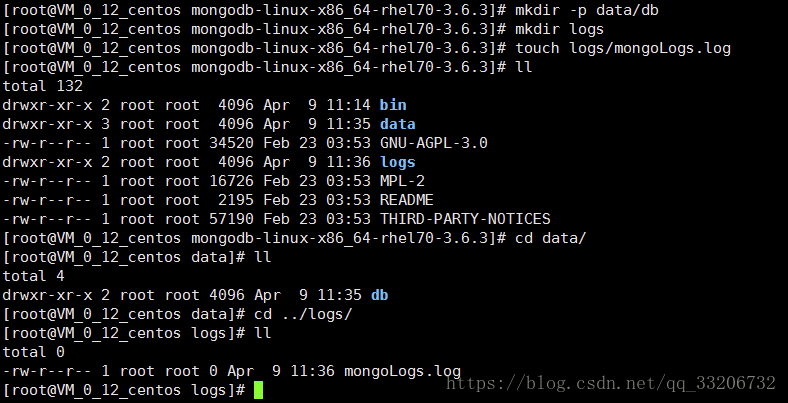Click the README file name
The height and width of the screenshot is (403, 788).
pos(406,200)
